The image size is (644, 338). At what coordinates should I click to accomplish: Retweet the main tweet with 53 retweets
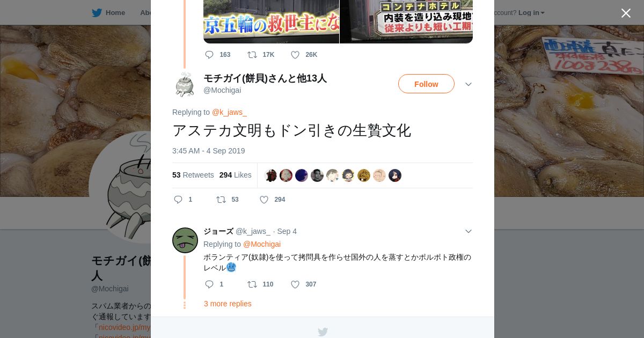pyautogui.click(x=221, y=200)
